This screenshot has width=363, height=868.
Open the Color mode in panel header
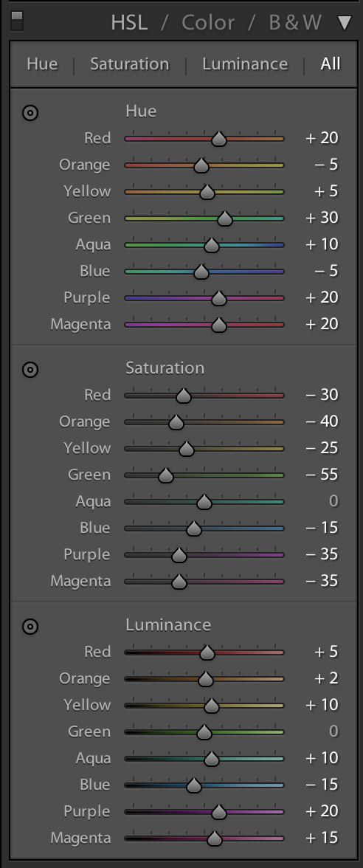coord(208,22)
